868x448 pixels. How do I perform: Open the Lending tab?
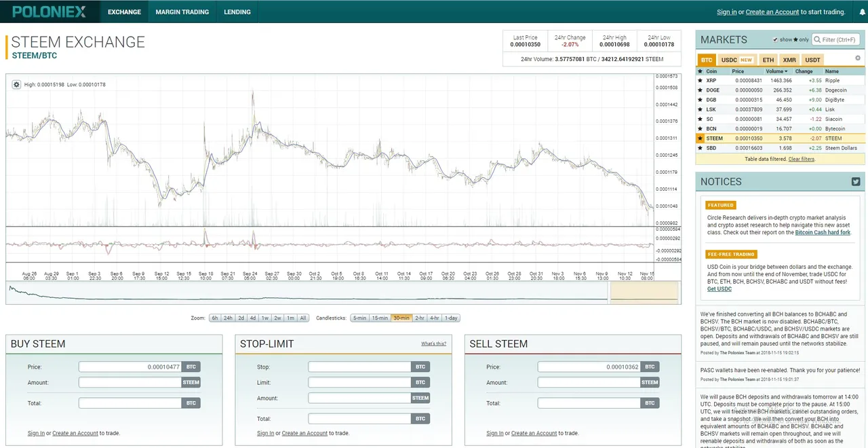pyautogui.click(x=237, y=12)
